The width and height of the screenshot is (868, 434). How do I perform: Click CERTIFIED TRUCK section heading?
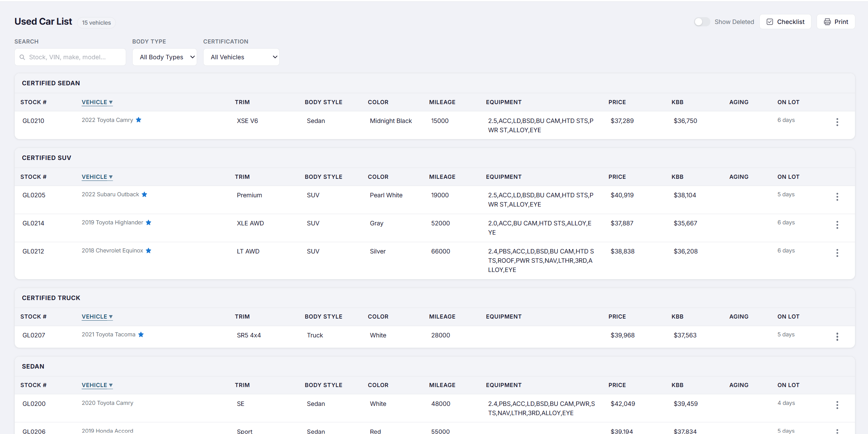tap(51, 298)
